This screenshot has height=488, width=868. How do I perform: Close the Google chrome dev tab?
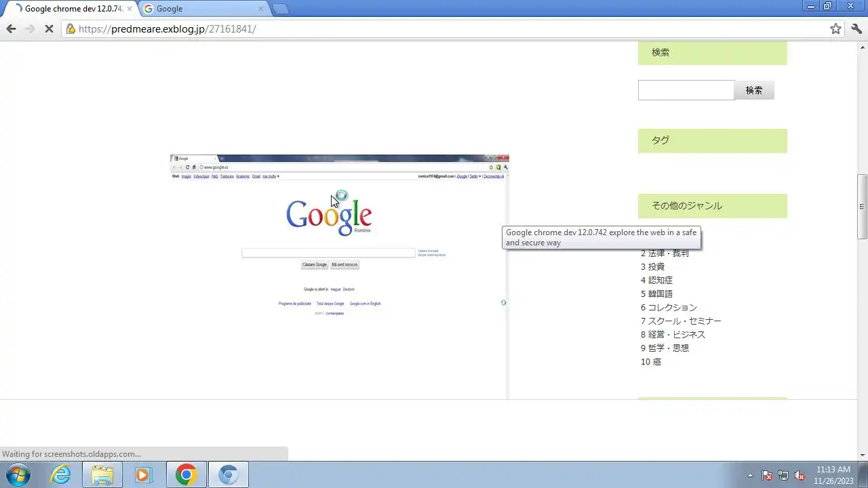coord(130,9)
